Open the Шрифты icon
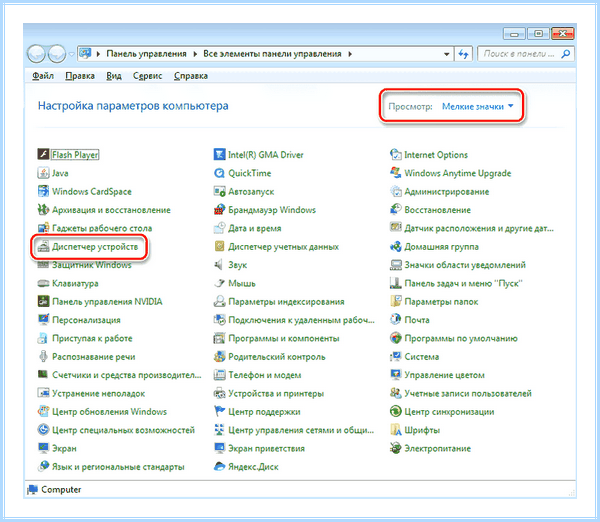The width and height of the screenshot is (600, 522). [x=396, y=430]
